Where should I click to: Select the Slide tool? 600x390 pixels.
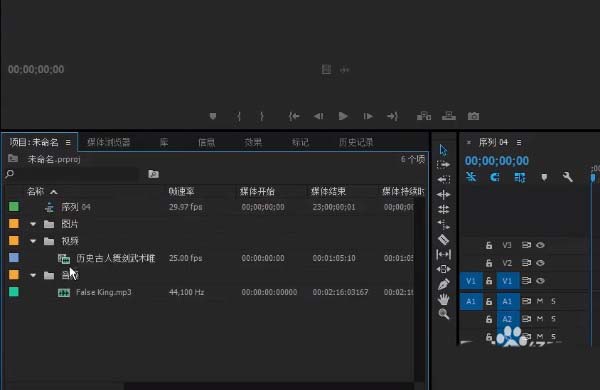point(443,269)
